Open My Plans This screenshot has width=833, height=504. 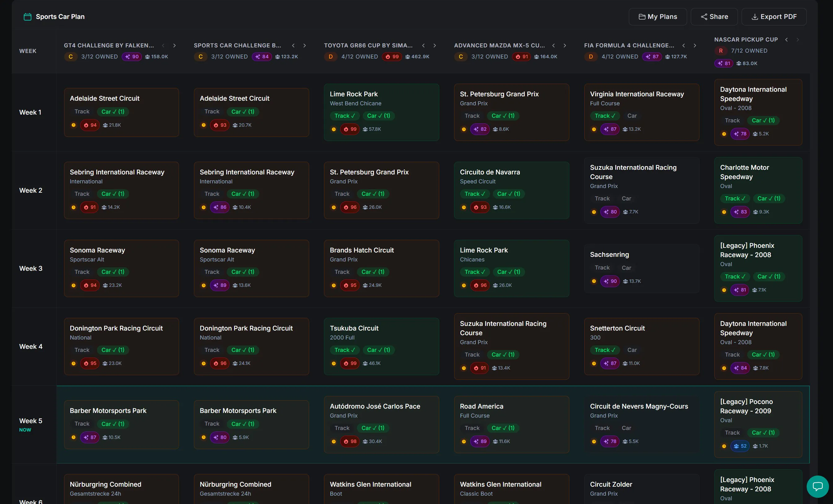point(658,16)
